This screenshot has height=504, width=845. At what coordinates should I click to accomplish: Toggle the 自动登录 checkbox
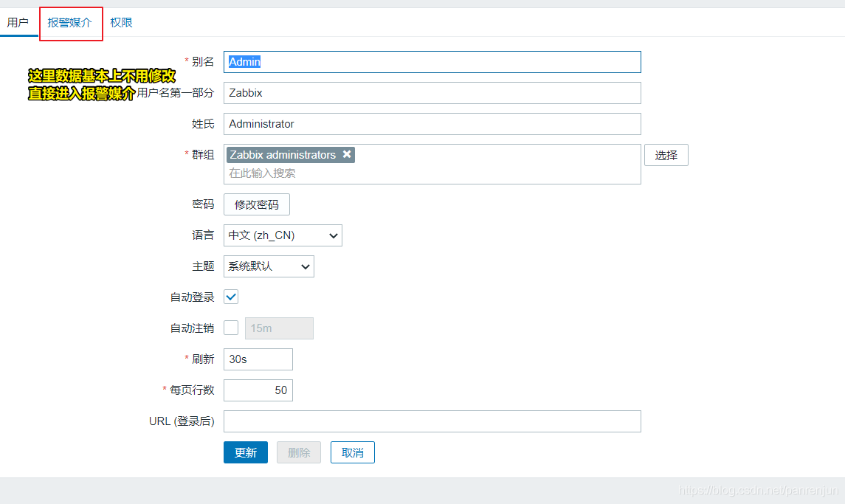coord(231,297)
